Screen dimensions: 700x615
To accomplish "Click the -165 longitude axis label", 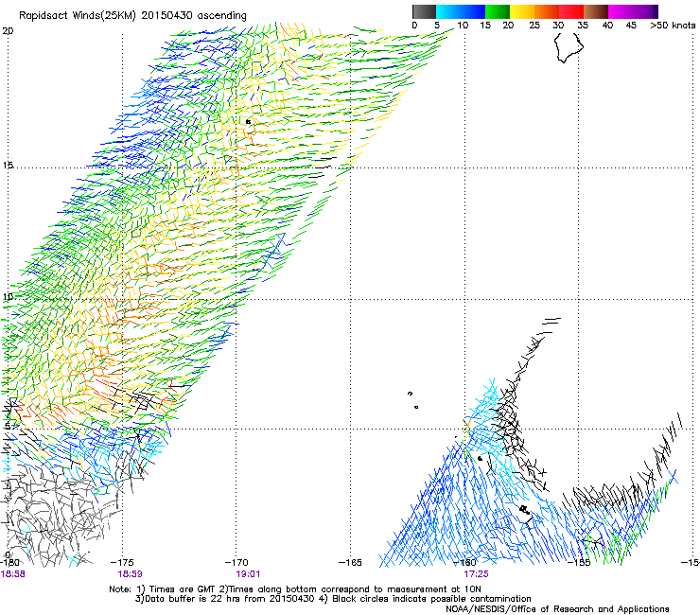I will [x=350, y=563].
